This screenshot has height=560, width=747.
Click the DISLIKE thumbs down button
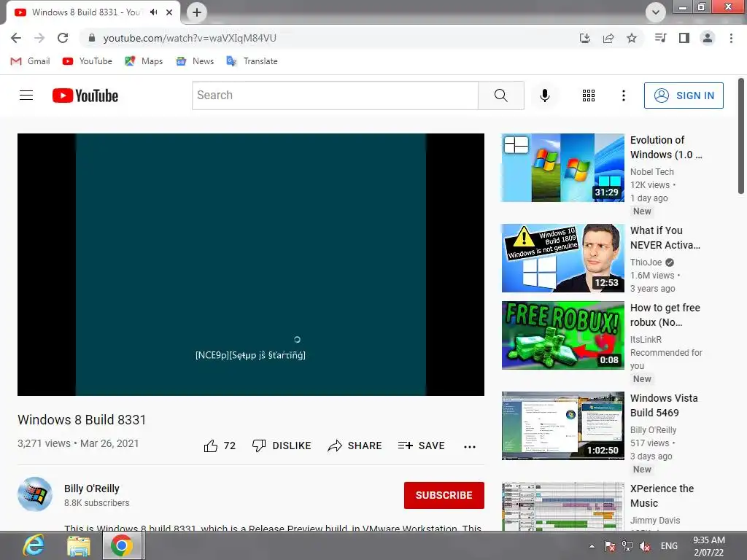[x=282, y=446]
